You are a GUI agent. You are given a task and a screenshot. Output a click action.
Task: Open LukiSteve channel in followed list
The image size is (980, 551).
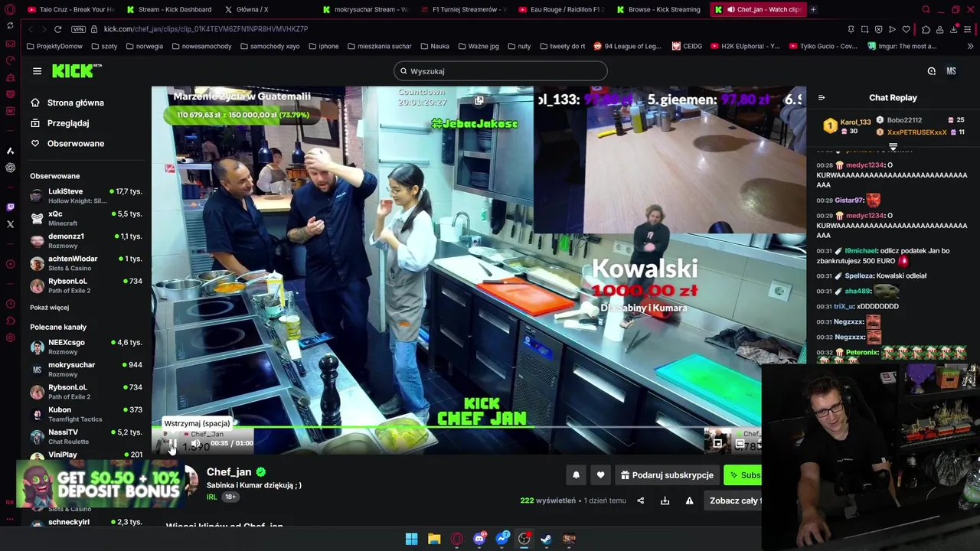tap(86, 196)
